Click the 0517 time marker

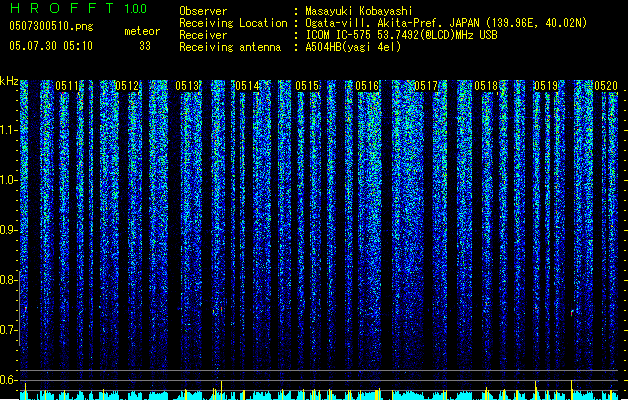(x=426, y=86)
